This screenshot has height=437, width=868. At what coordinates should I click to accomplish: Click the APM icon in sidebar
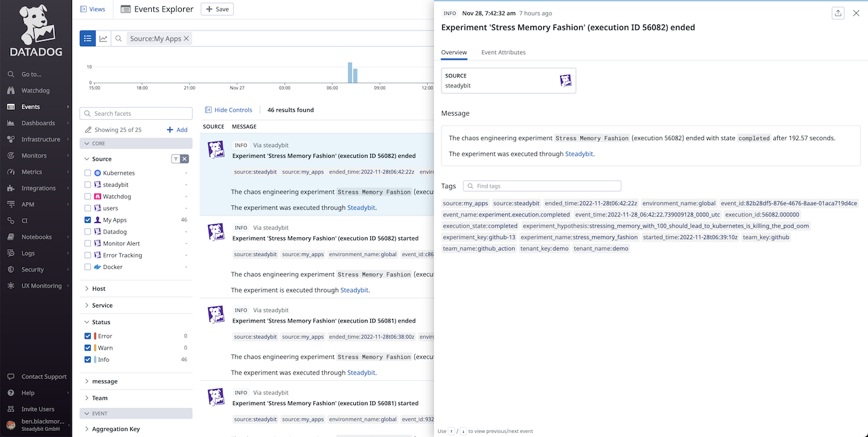[11, 205]
